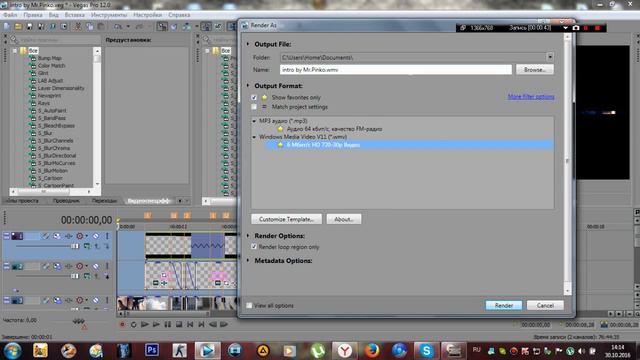Mute track 2 video

(96, 266)
